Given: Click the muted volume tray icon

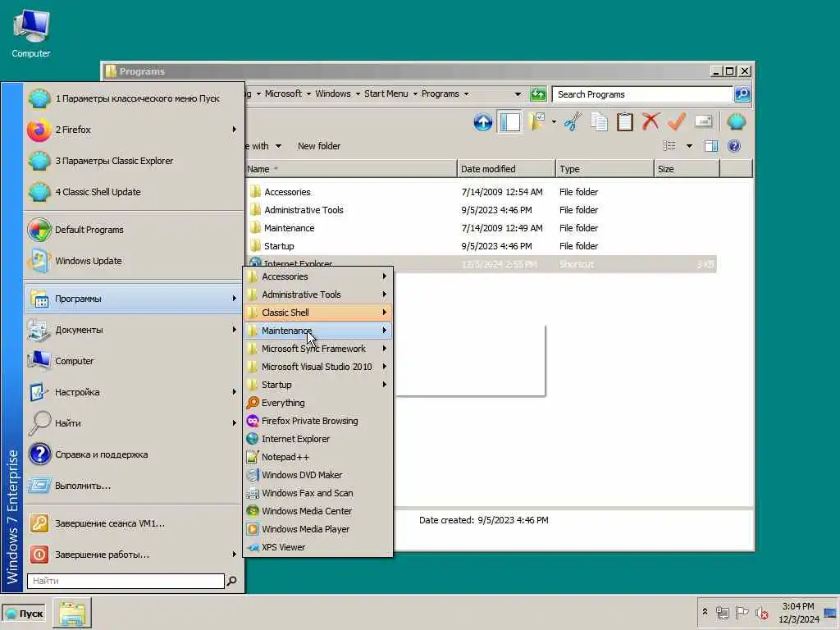Looking at the screenshot, I should point(761,612).
